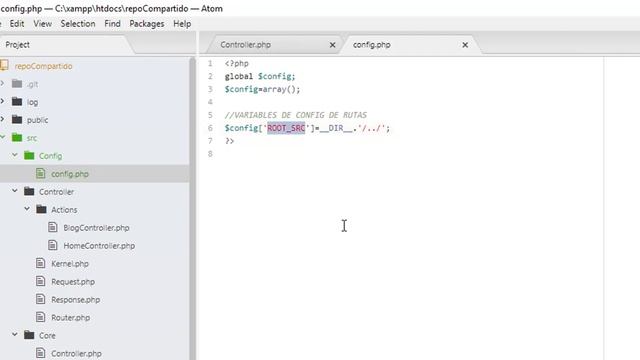Click the Response.php file icon
The height and width of the screenshot is (360, 640).
pos(40,299)
